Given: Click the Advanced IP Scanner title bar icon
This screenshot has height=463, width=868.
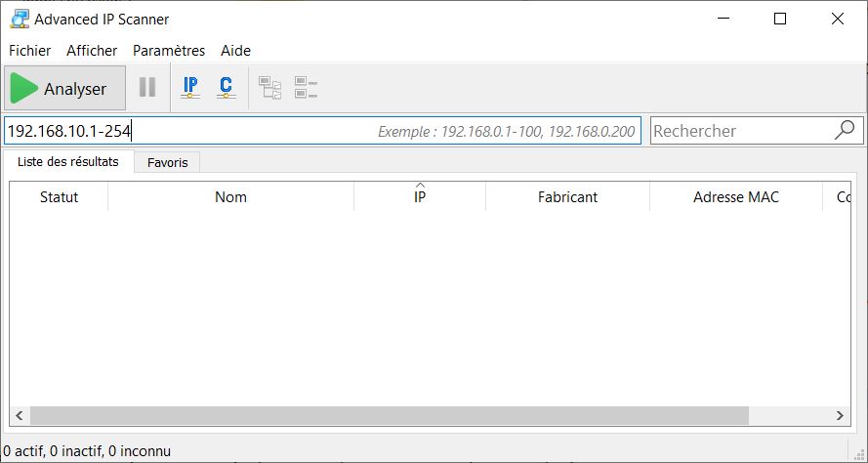Looking at the screenshot, I should click(x=20, y=19).
